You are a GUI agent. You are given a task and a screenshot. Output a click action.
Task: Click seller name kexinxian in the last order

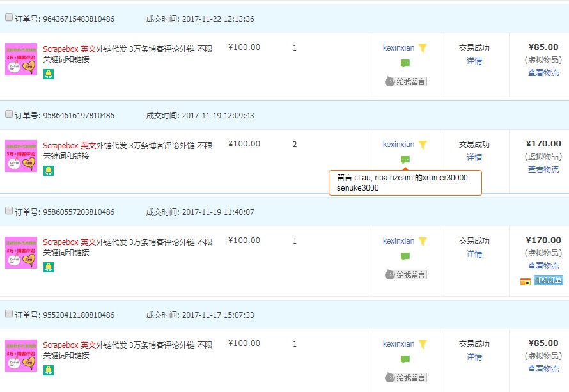pyautogui.click(x=399, y=343)
